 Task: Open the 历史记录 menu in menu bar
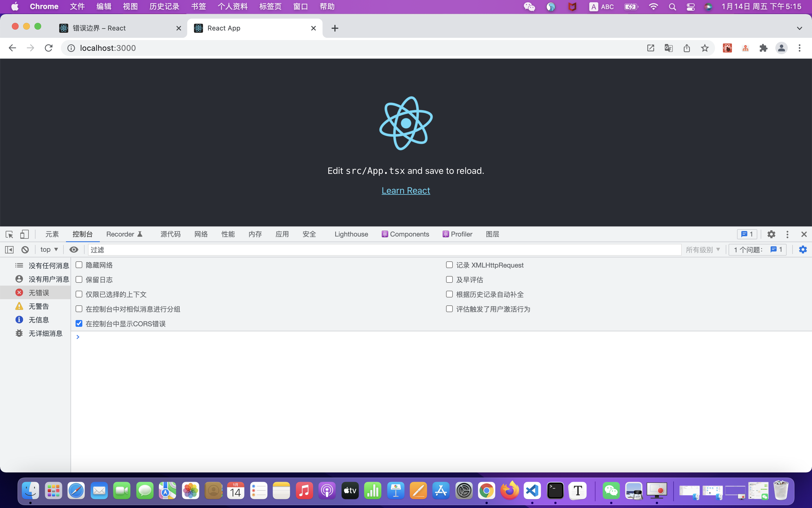pyautogui.click(x=164, y=7)
